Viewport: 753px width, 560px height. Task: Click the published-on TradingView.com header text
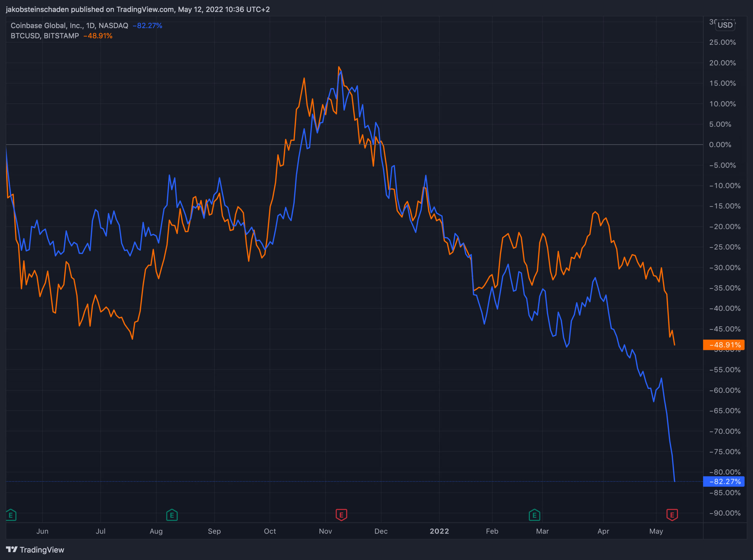(x=138, y=9)
